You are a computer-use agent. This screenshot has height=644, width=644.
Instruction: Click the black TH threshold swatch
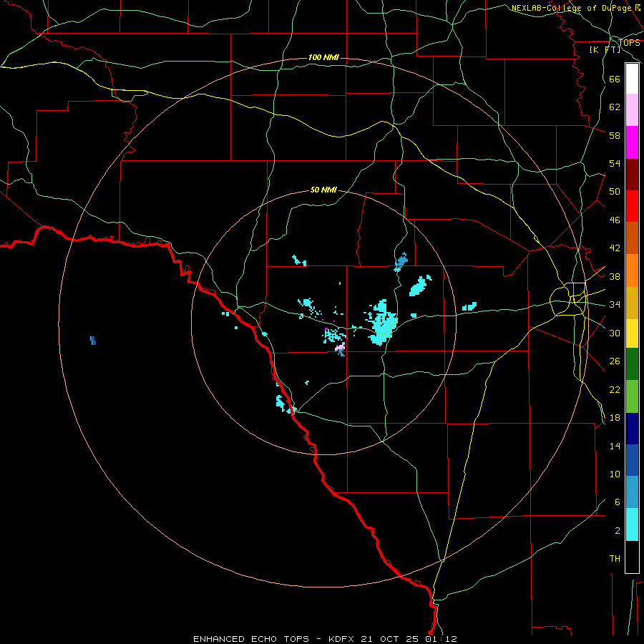click(x=632, y=557)
